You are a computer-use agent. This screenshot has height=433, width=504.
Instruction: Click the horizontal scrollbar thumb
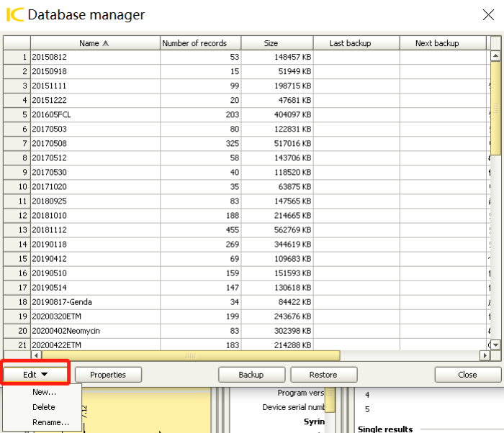click(191, 355)
